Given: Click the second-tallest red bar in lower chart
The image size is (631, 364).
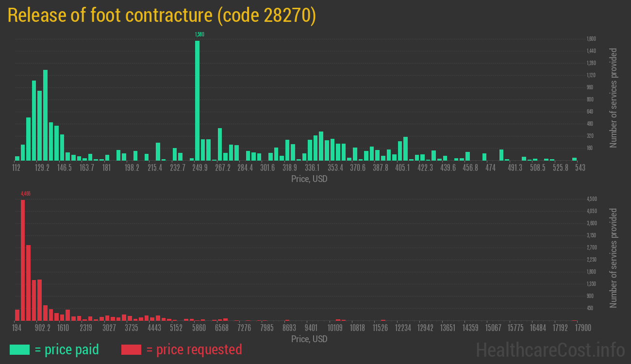Looking at the screenshot, I should tap(28, 282).
